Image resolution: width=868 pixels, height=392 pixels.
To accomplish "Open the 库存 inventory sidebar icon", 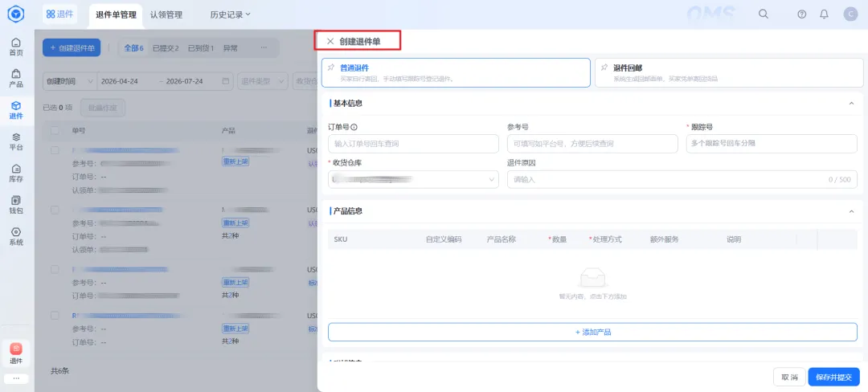I will tap(16, 173).
